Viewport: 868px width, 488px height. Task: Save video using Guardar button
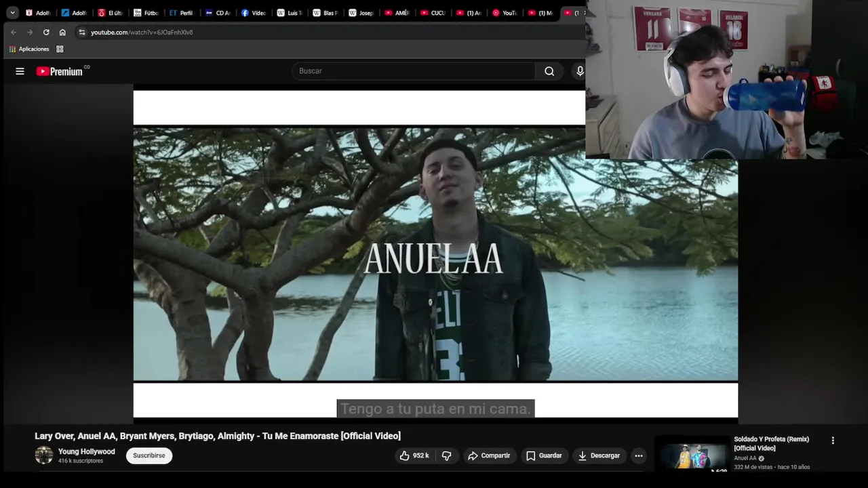[544, 455]
